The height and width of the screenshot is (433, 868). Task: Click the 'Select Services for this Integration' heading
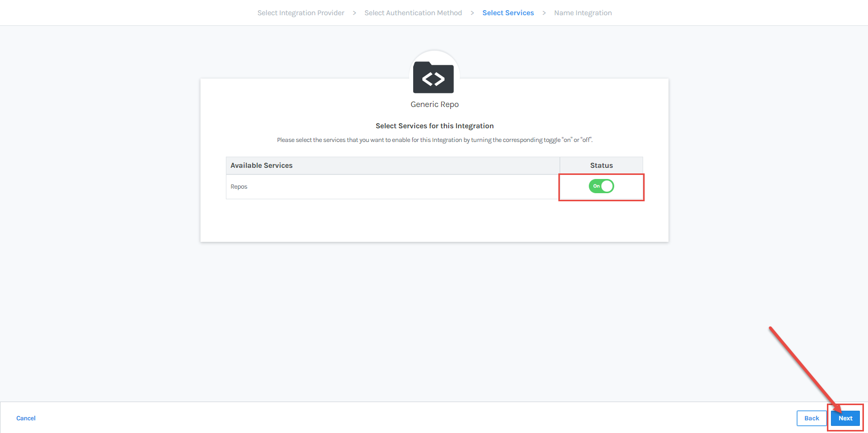tap(435, 126)
